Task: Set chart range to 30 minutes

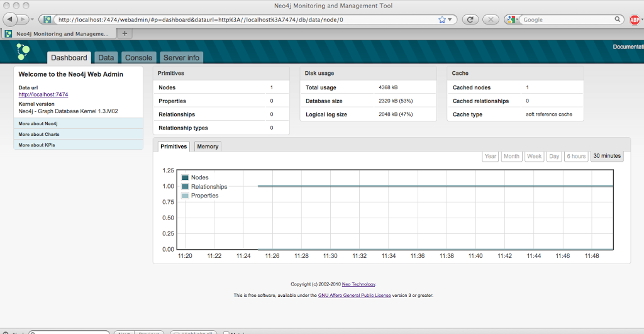Action: (607, 156)
